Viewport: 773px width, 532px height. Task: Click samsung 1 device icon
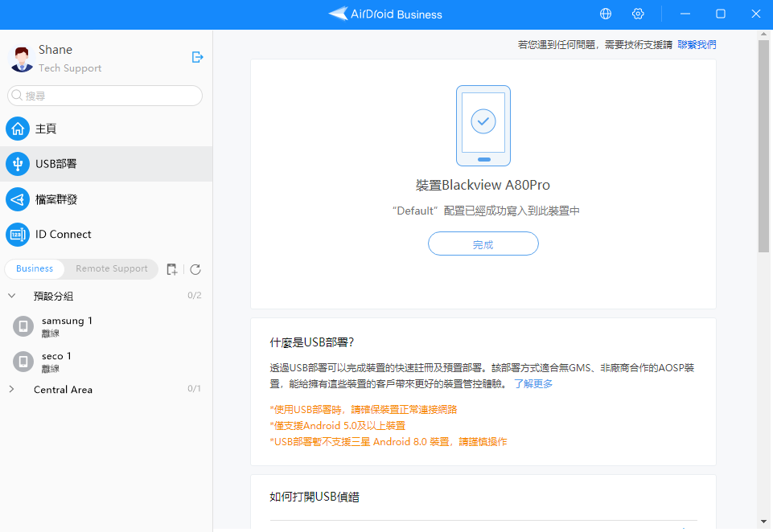click(x=23, y=326)
